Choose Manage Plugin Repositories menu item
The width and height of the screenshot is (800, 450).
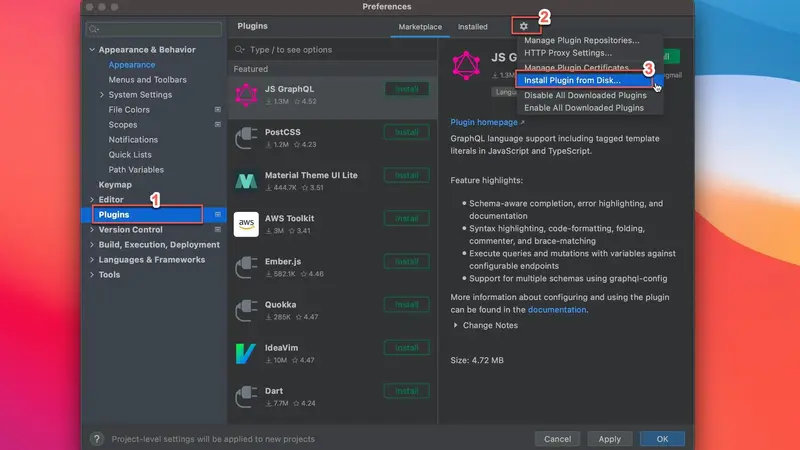point(582,40)
